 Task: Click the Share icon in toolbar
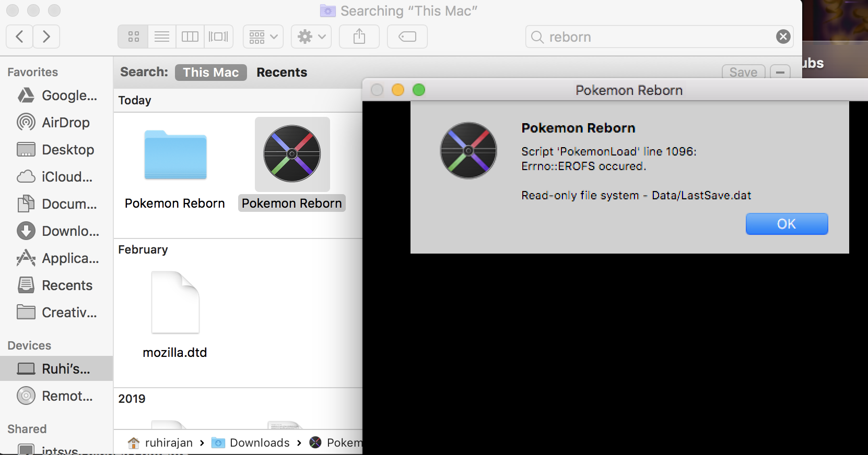point(359,37)
